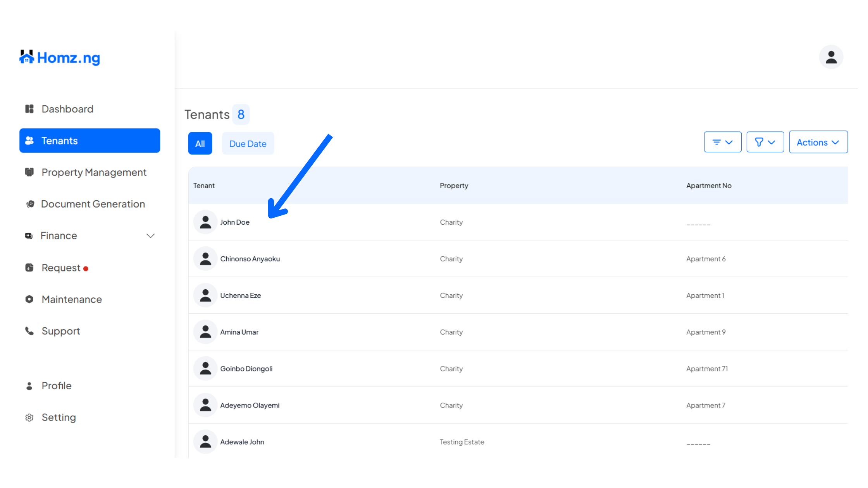Click Goinbo Diongoli's avatar icon

[x=205, y=368]
